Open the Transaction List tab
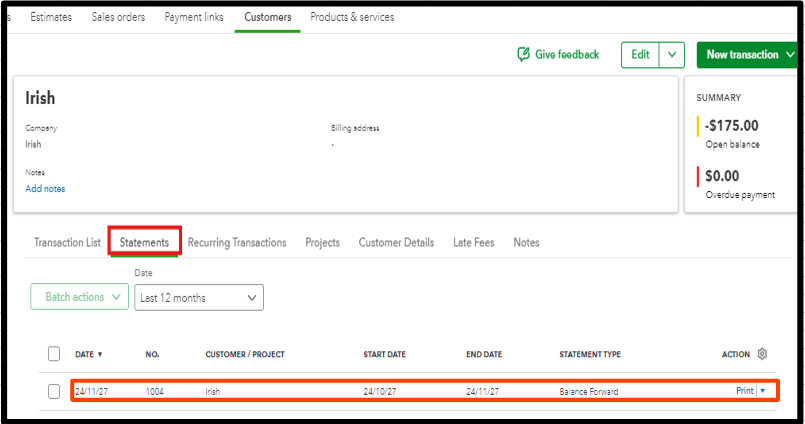Screen dimensions: 805x424 pyautogui.click(x=67, y=242)
